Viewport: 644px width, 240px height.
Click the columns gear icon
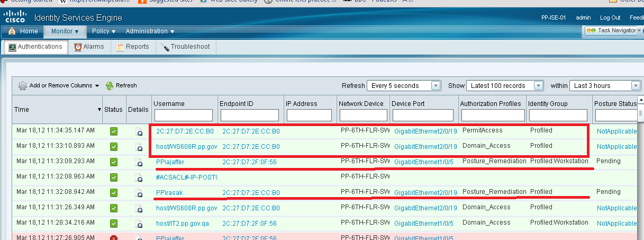(x=23, y=85)
